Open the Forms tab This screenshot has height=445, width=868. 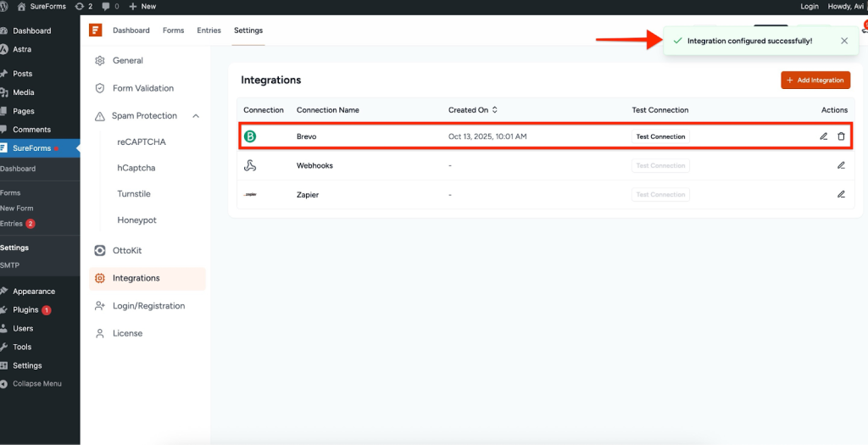click(x=173, y=31)
